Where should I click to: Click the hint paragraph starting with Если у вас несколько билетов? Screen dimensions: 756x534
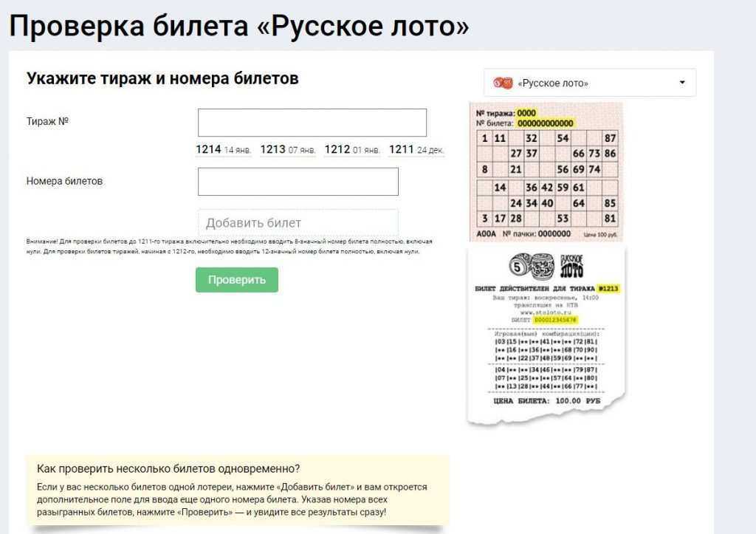click(x=232, y=499)
